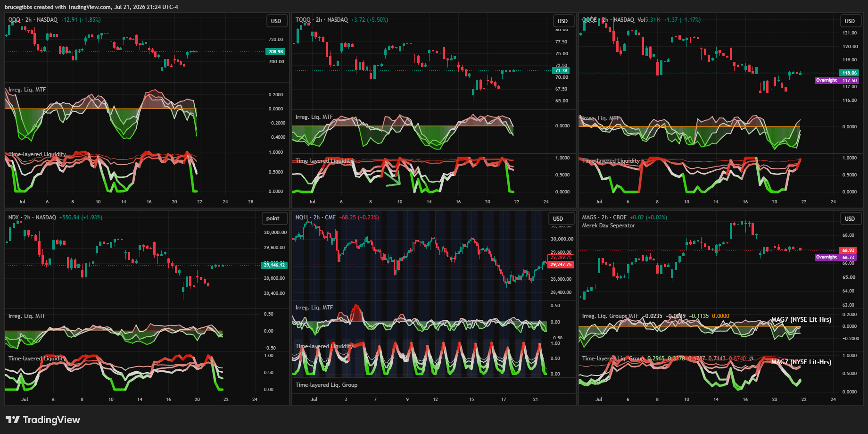Select the NDX · 2h · NASDAQ symbol title
Image resolution: width=868 pixels, height=434 pixels.
[32, 217]
